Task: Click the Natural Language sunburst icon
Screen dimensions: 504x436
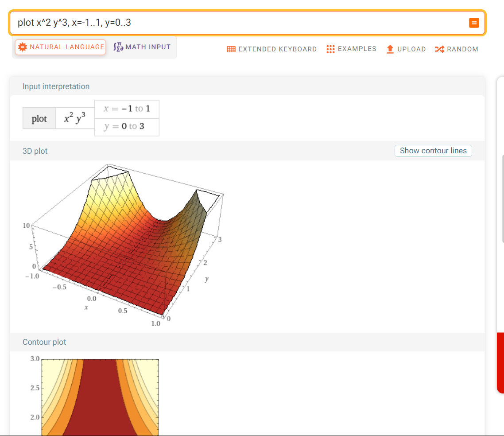Action: (x=23, y=47)
